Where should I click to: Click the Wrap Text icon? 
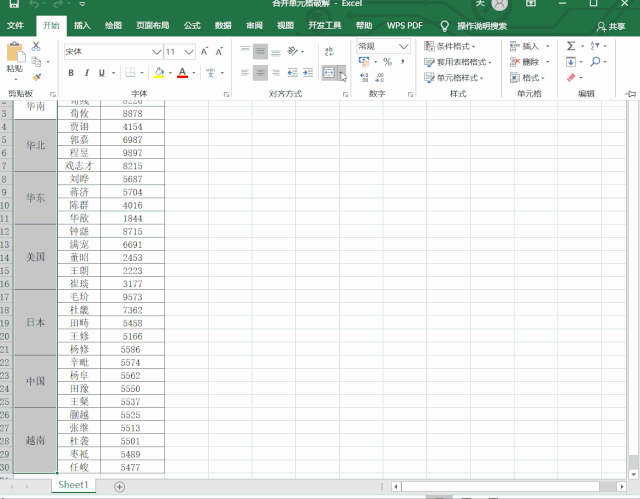click(x=329, y=51)
